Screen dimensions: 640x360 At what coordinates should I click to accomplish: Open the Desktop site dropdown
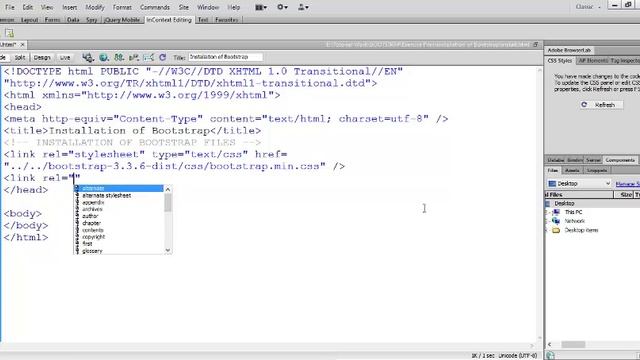click(579, 184)
